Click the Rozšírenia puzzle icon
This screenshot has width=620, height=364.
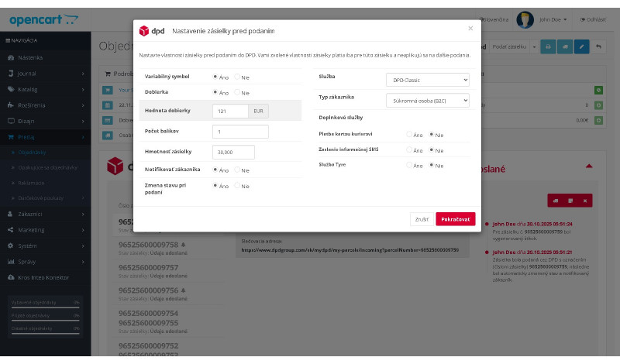[x=11, y=105]
